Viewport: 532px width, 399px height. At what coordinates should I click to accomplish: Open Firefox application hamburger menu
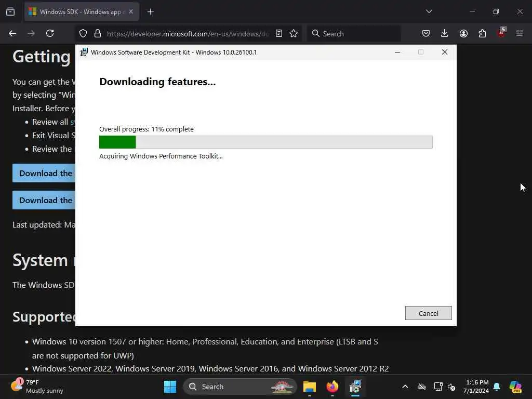coord(520,34)
